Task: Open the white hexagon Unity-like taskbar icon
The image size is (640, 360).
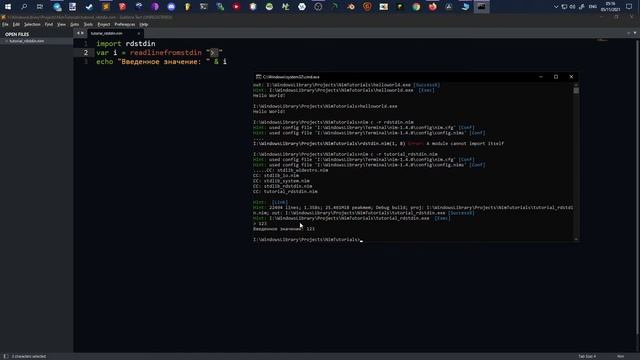Action: click(x=302, y=7)
